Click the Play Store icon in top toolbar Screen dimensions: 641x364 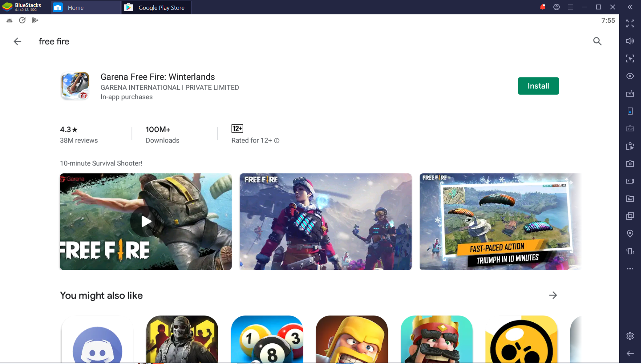click(x=35, y=20)
